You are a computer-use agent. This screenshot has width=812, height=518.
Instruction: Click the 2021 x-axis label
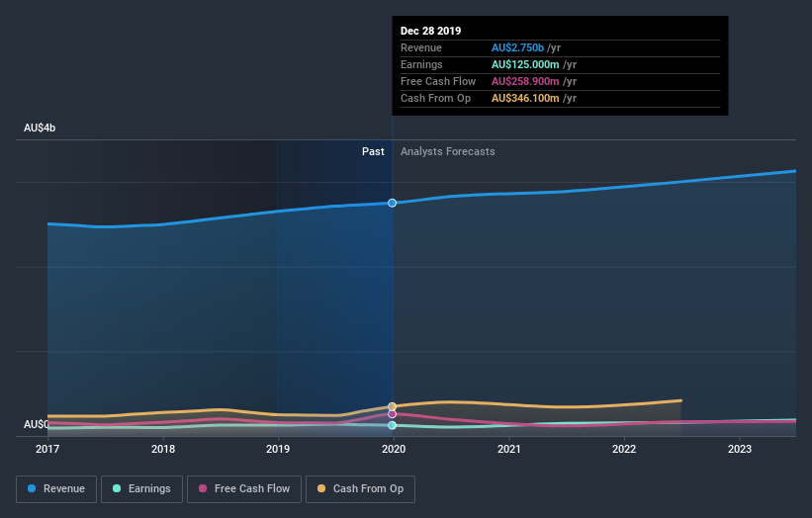pos(509,449)
